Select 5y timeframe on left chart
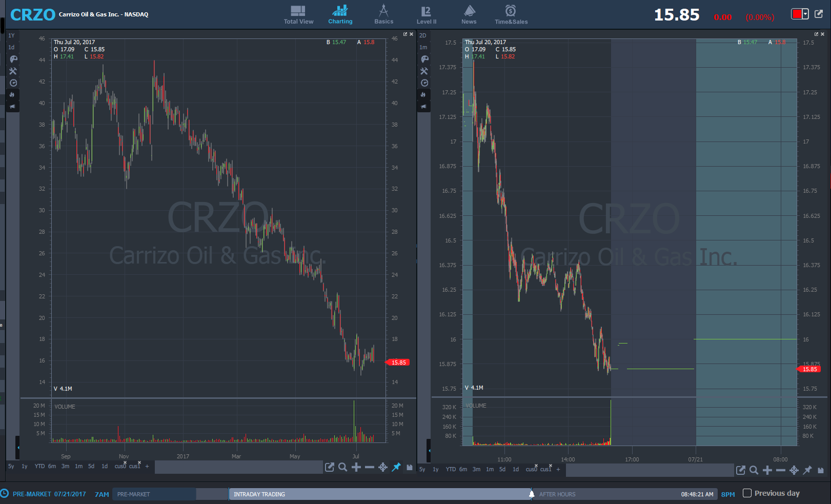This screenshot has width=831, height=504. [11, 466]
